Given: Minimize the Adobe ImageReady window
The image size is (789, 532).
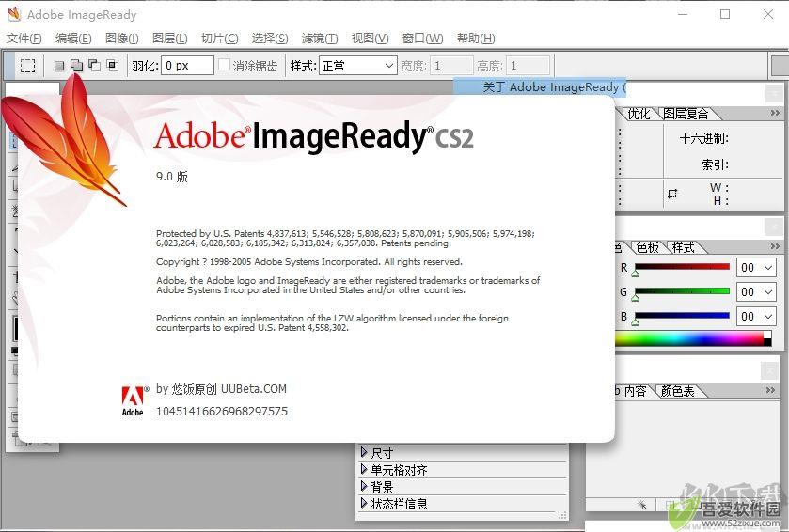Looking at the screenshot, I should [683, 15].
